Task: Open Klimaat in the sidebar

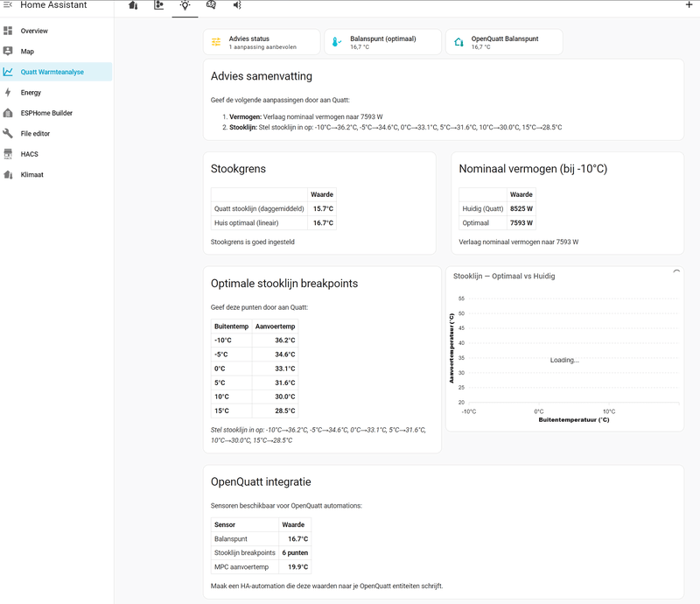Action: 57,175
